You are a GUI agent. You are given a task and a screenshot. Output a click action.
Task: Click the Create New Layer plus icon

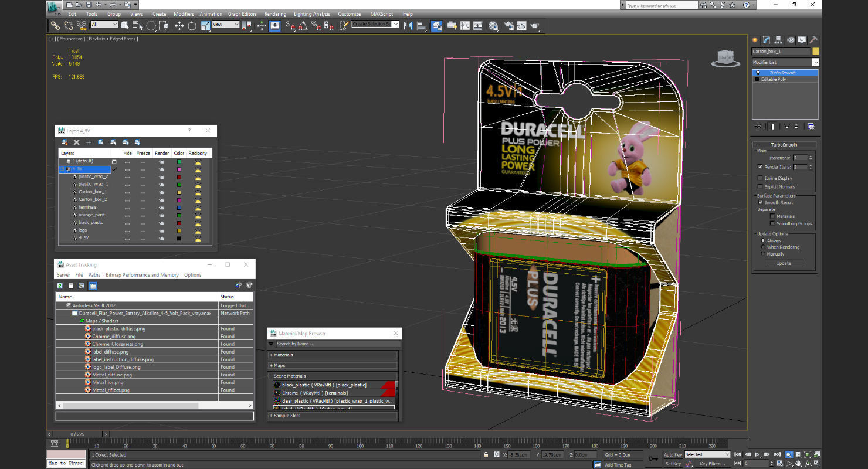click(89, 142)
